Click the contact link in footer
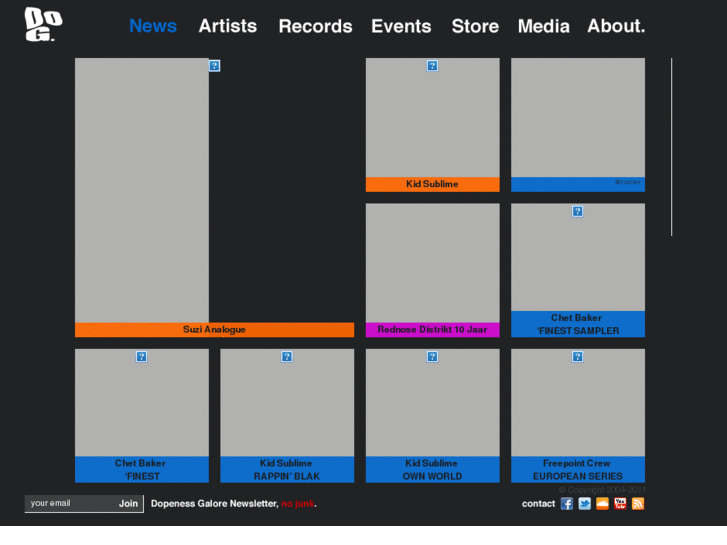Image resolution: width=727 pixels, height=545 pixels. click(538, 504)
